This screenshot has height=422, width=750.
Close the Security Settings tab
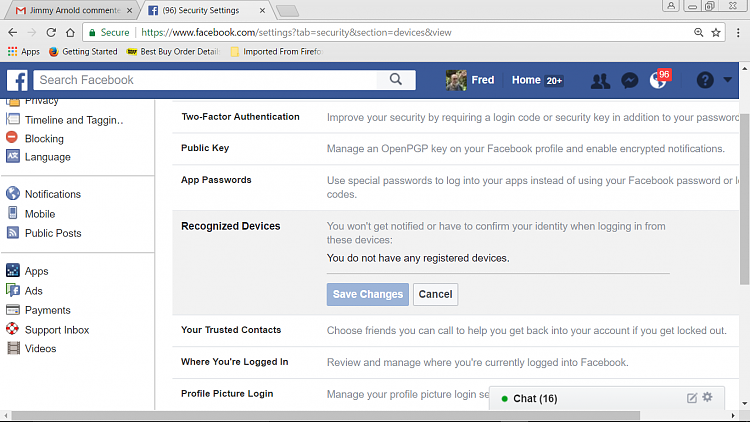[x=262, y=11]
